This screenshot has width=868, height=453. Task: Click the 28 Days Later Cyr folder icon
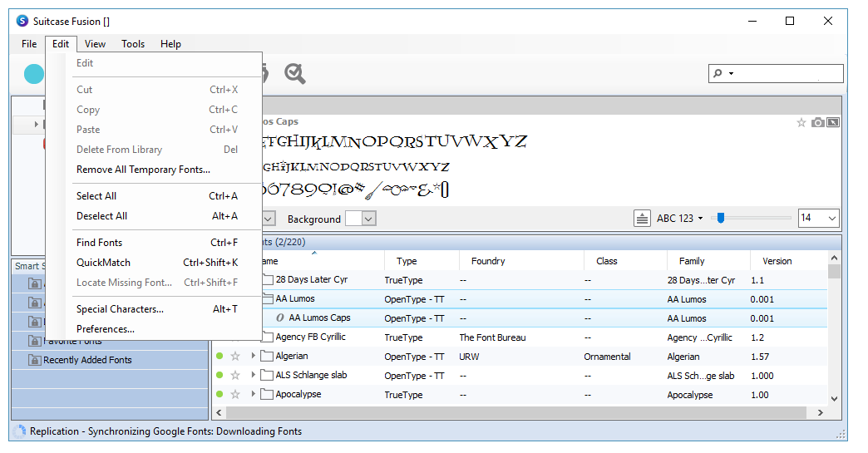pos(268,279)
